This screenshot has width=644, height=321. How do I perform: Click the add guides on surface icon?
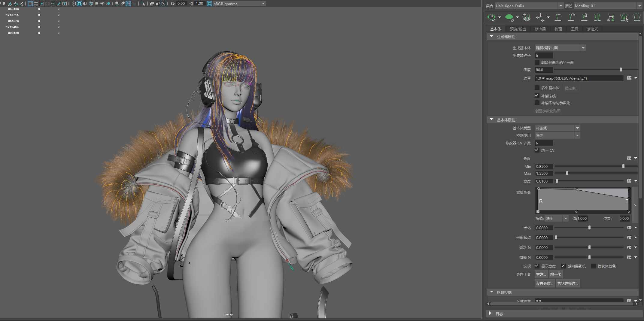click(x=558, y=17)
